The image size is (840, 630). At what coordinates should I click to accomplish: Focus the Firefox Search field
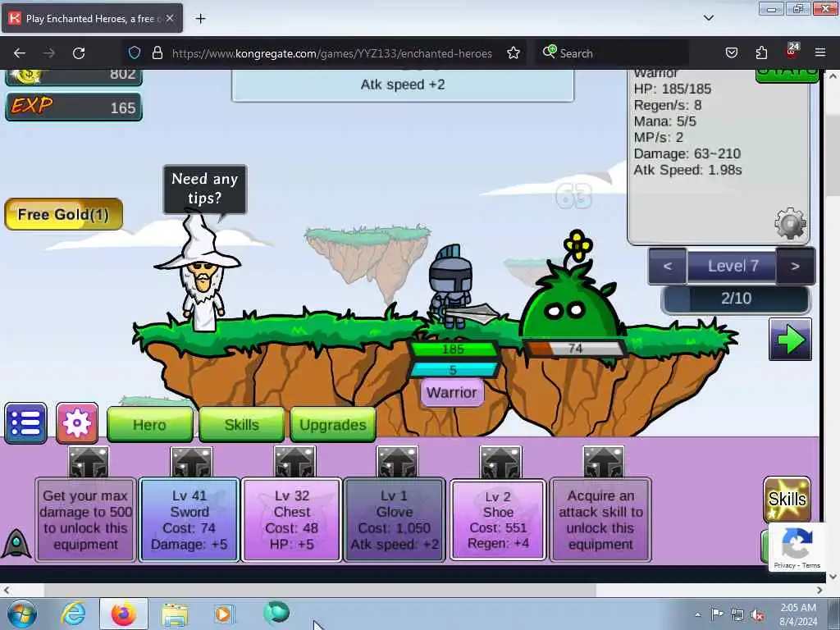point(612,53)
